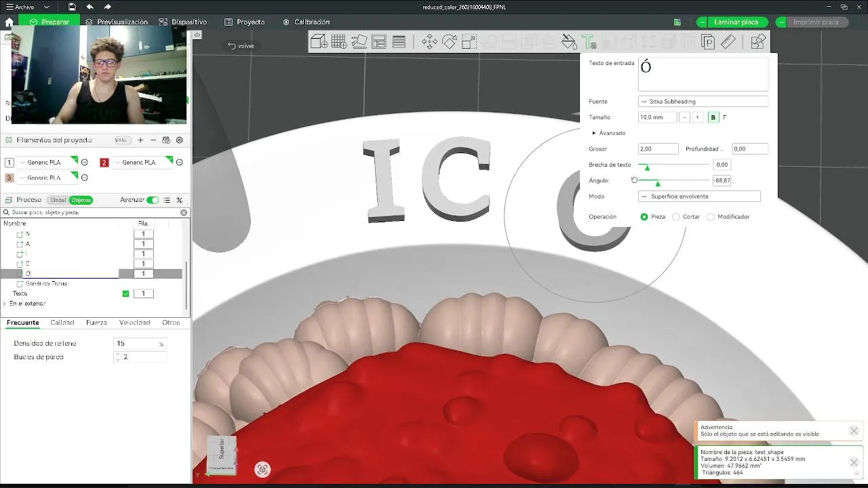
Task: Switch to the Previsualización tab
Action: [117, 22]
